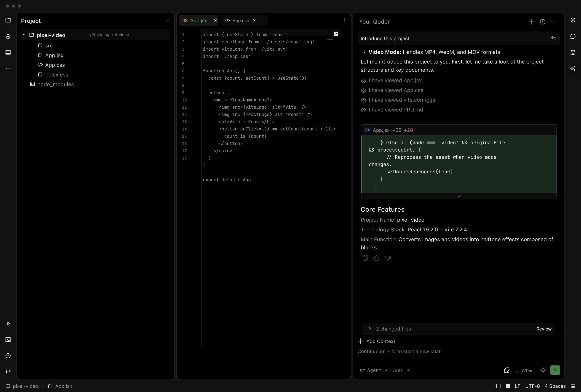This screenshot has height=392, width=581.
Task: Open Your Qoder panel more options
Action: (554, 22)
